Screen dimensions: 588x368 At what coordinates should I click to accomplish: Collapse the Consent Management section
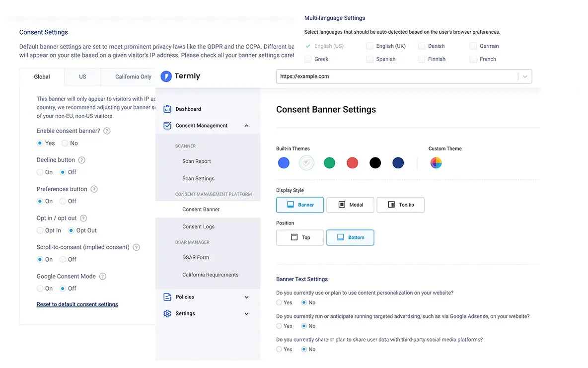tap(246, 126)
